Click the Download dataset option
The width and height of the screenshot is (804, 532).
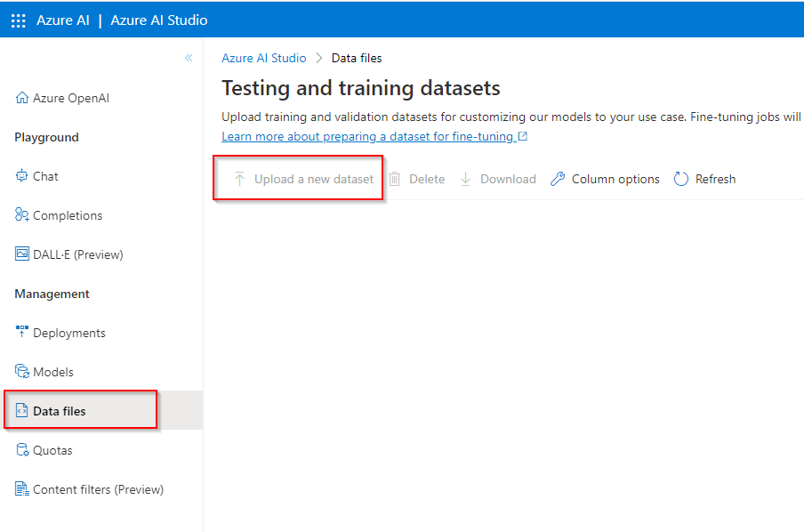498,179
